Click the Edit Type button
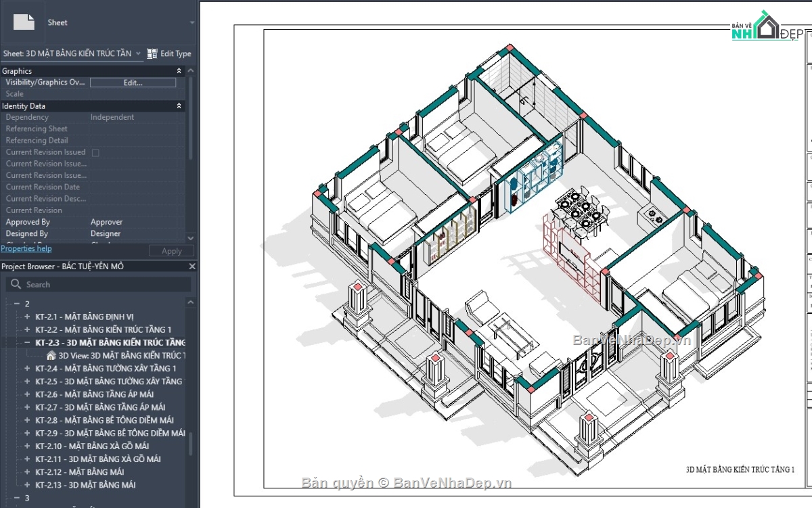 point(169,53)
